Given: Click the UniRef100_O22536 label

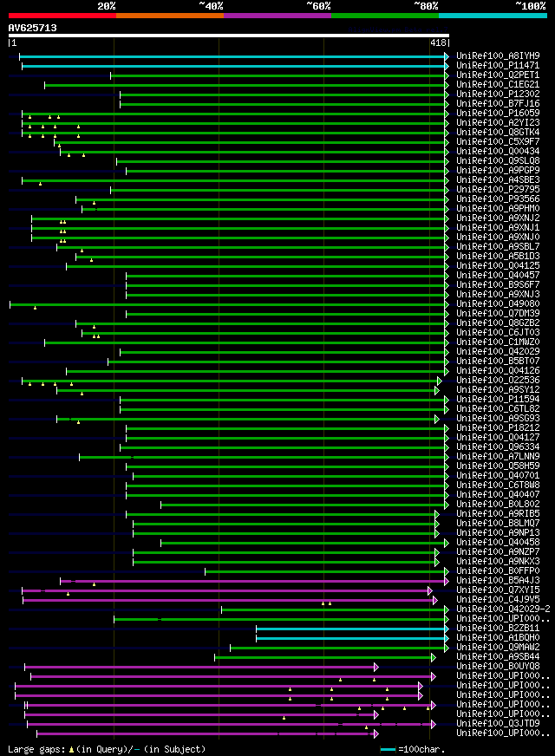Looking at the screenshot, I should click(x=498, y=381).
